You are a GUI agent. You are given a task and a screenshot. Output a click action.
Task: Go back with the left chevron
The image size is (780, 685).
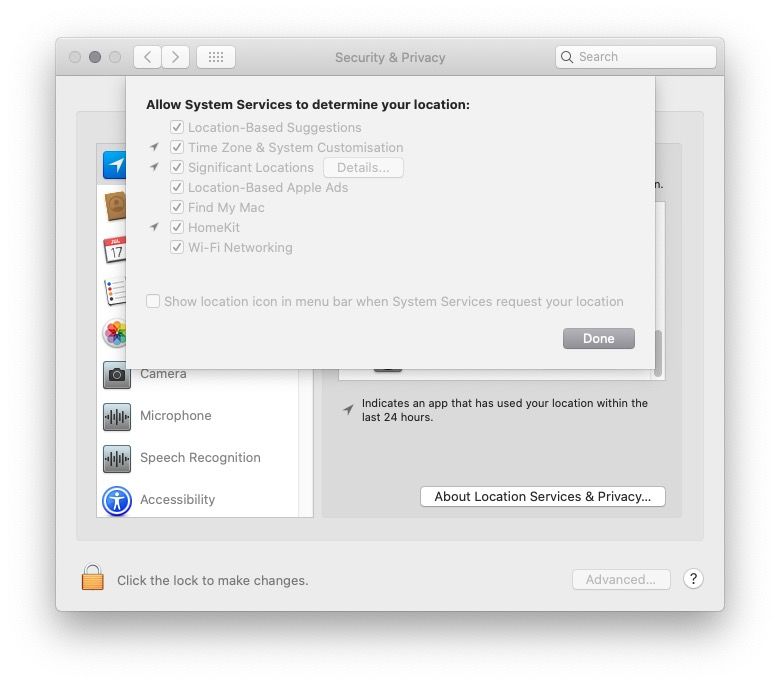(x=147, y=57)
